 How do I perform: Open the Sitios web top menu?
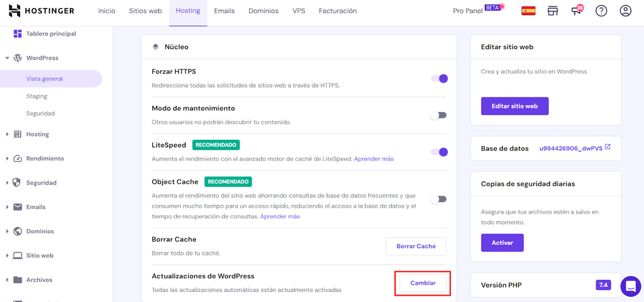[145, 11]
